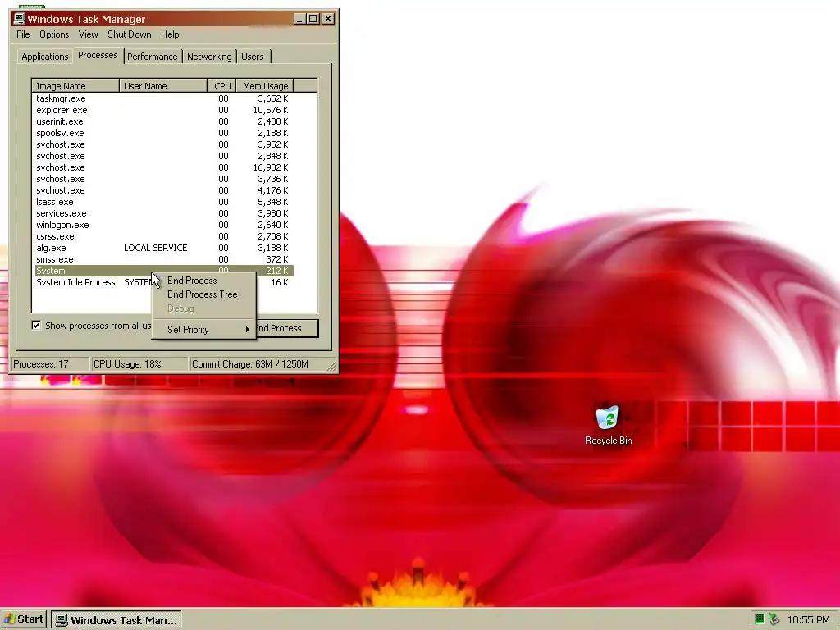Select the services.exe process row

pos(162,213)
